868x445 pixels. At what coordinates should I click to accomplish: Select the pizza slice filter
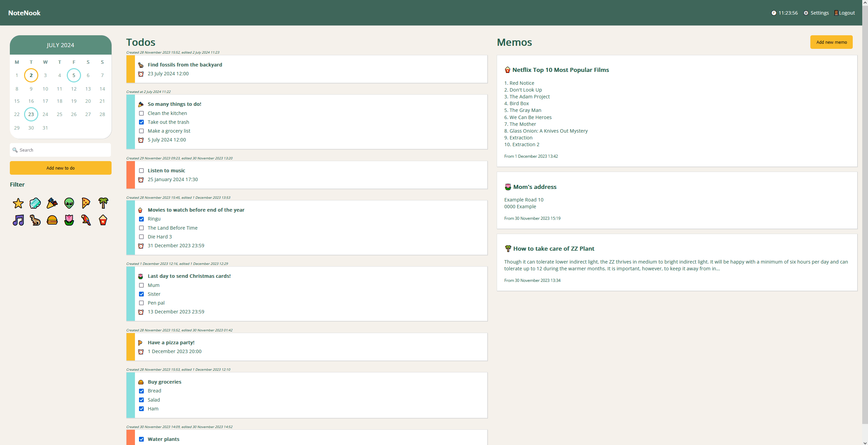(x=86, y=203)
